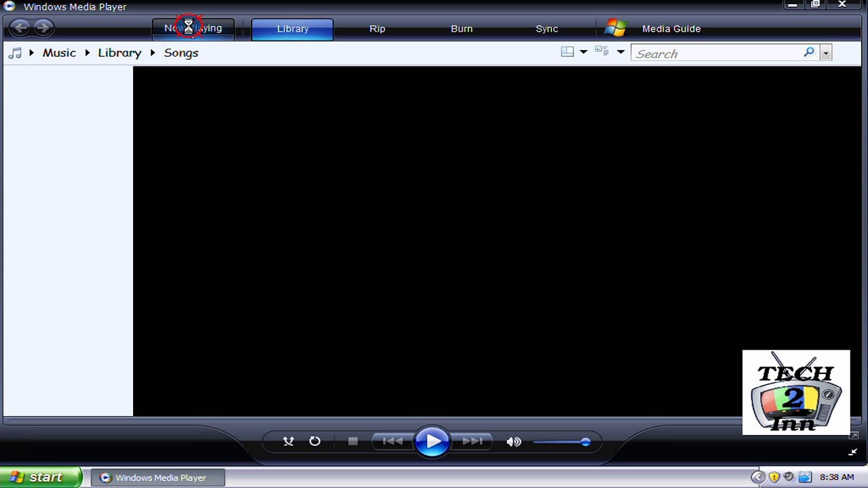Minimize the Windows Media Player window
The height and width of the screenshot is (488, 868).
[792, 5]
